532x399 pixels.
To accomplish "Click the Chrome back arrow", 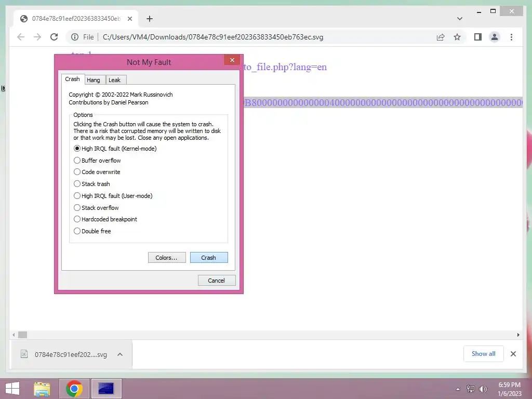I will (21, 37).
